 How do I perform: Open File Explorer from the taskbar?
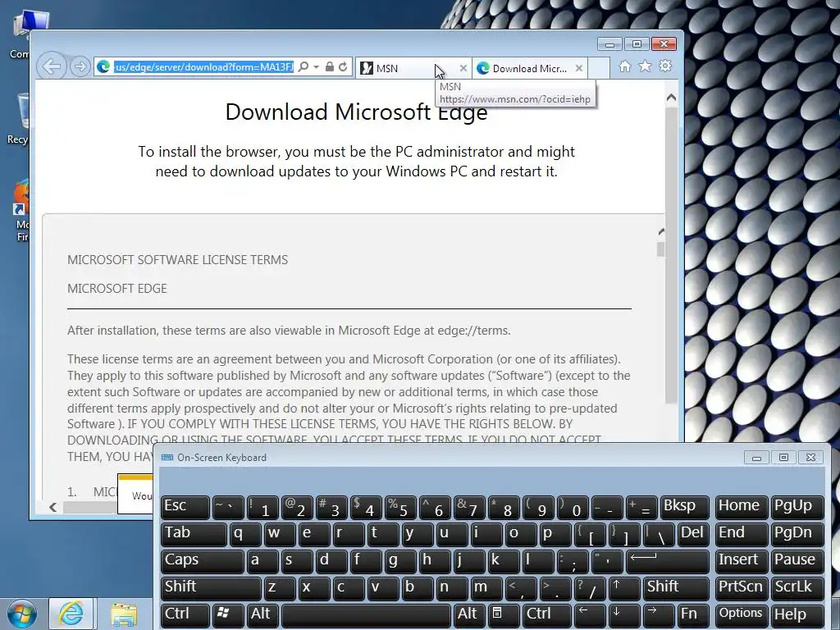tap(125, 614)
